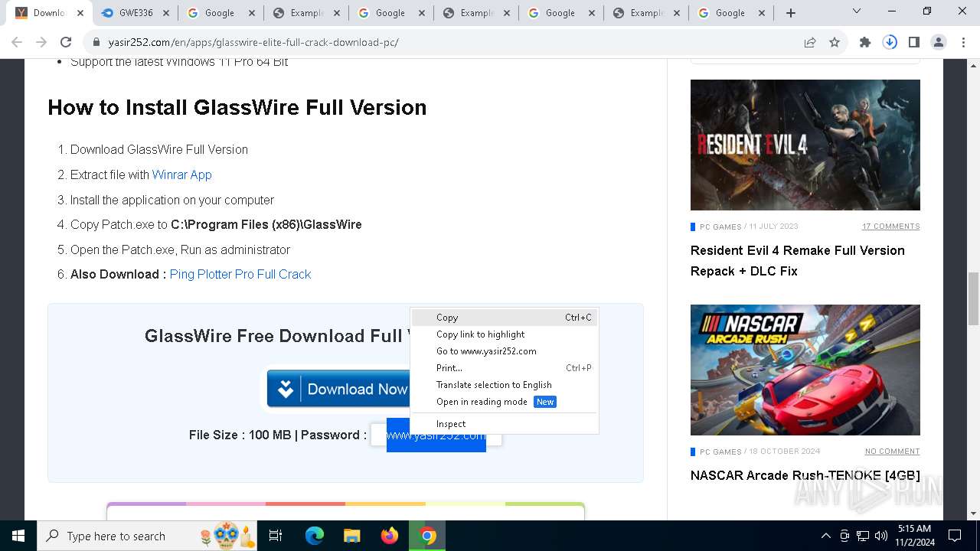Click the page vertical scrollbar thumb
The image size is (980, 551).
coord(974,298)
